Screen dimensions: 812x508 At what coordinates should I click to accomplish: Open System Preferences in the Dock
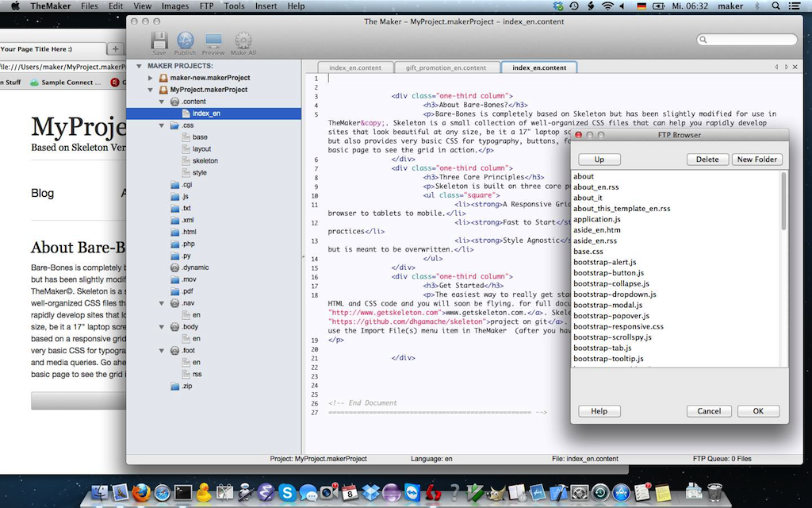click(x=580, y=492)
